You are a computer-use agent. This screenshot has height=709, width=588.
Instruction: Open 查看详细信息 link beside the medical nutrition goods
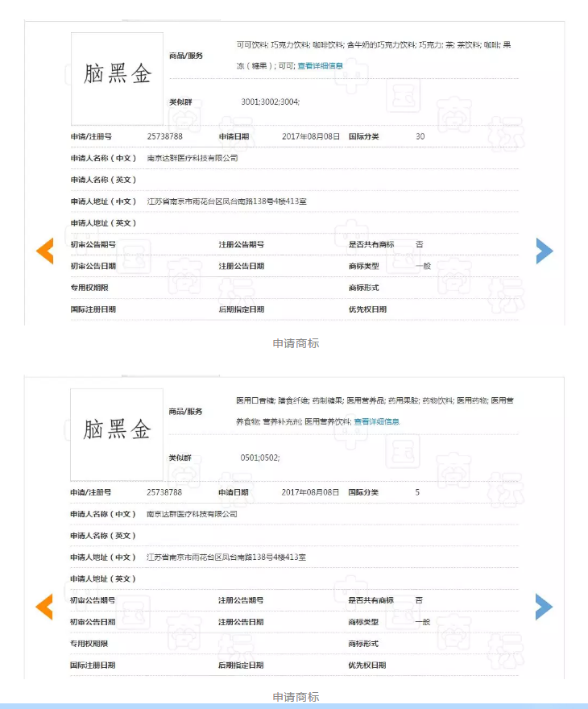pos(376,421)
